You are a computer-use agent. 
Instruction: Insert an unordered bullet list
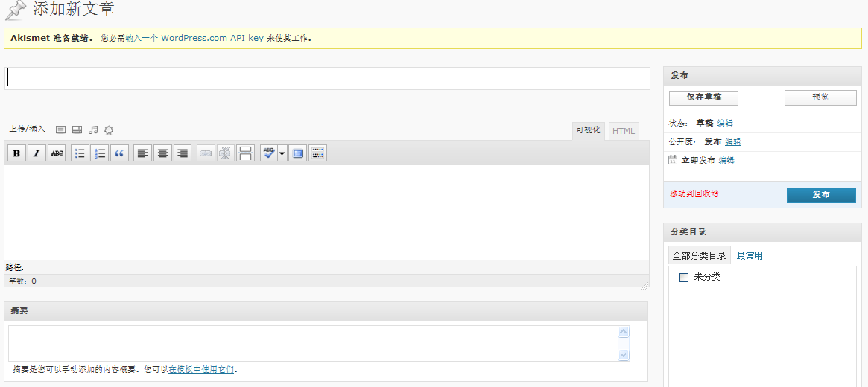pos(80,153)
